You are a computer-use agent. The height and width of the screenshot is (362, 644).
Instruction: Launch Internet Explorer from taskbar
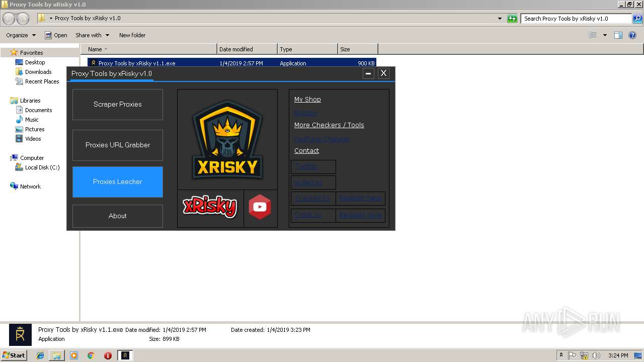tap(40, 355)
